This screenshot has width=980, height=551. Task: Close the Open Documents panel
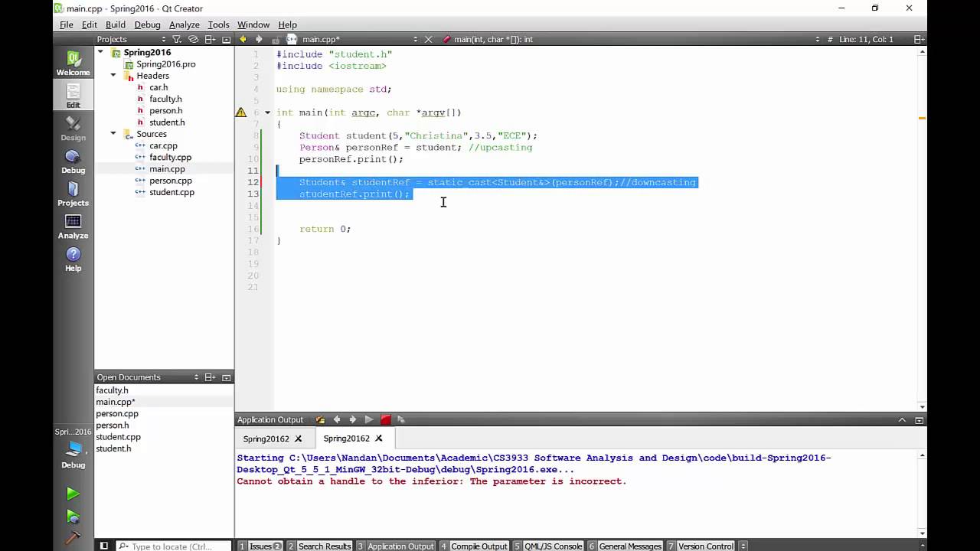[x=226, y=377]
